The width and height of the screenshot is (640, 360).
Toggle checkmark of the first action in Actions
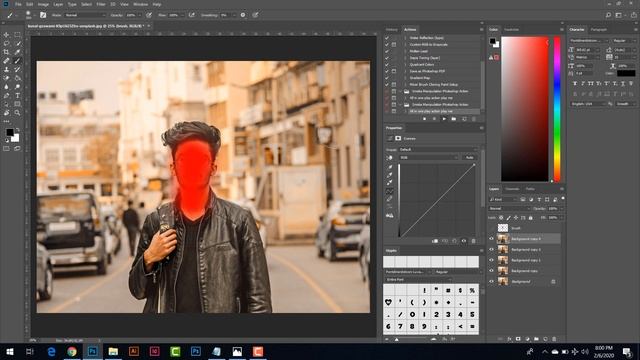[387, 38]
